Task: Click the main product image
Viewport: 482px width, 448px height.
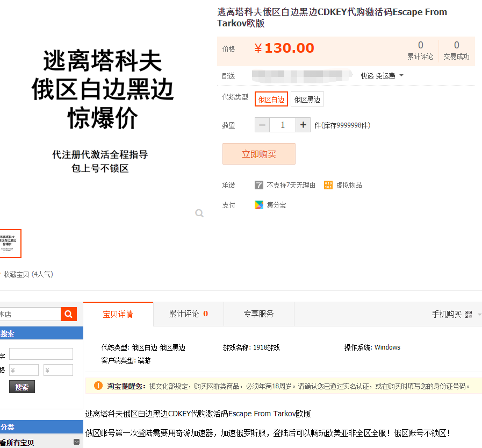Action: 102,111
